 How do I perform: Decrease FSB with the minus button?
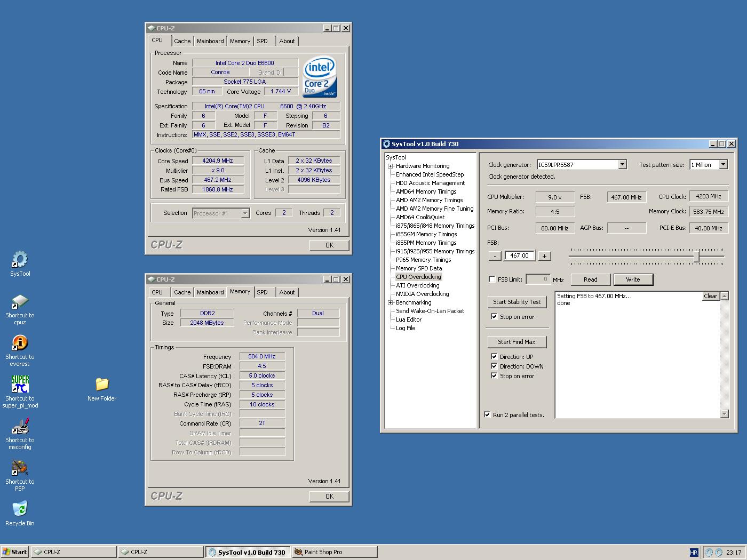(495, 256)
